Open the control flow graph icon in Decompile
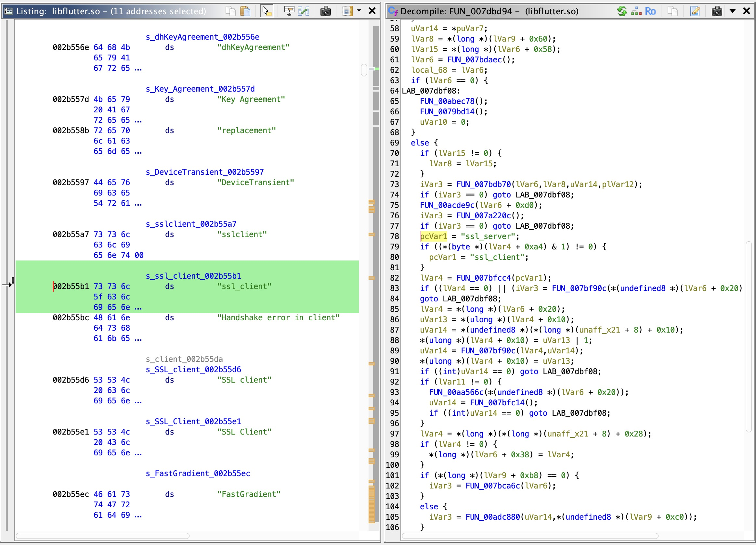Screen dimensions: 756x545 [x=636, y=11]
